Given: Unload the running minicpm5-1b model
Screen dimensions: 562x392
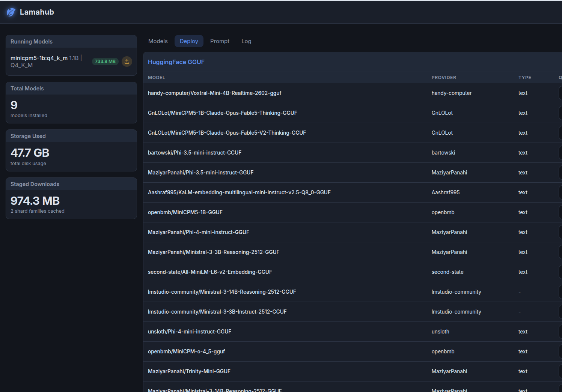Looking at the screenshot, I should [127, 62].
